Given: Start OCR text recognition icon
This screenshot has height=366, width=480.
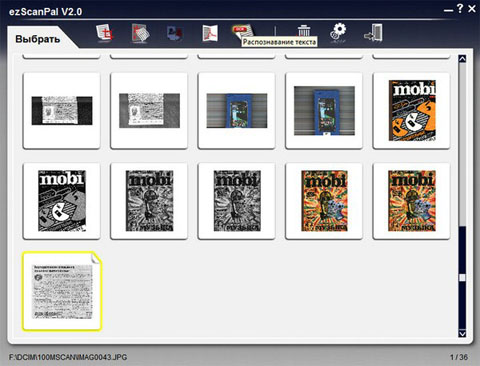Looking at the screenshot, I should (243, 31).
